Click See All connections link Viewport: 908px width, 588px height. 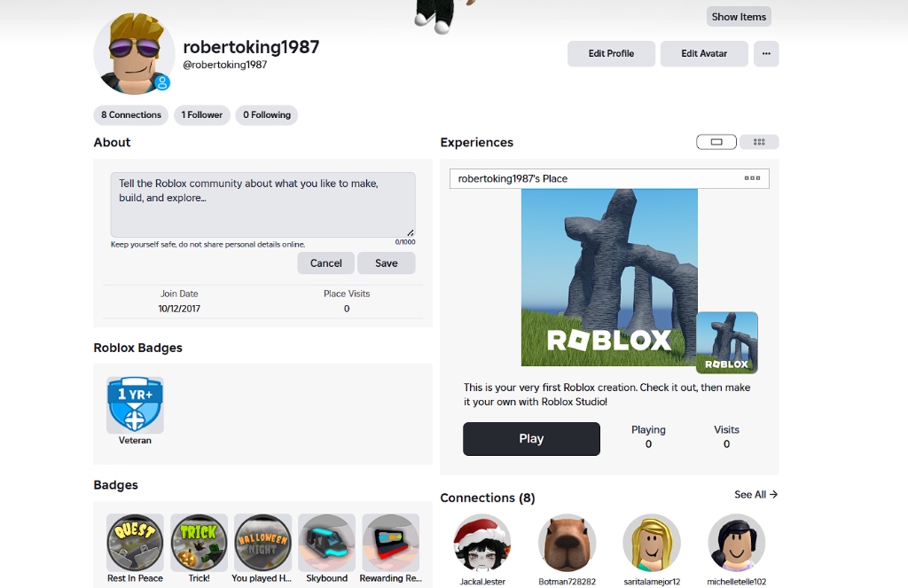pos(755,494)
